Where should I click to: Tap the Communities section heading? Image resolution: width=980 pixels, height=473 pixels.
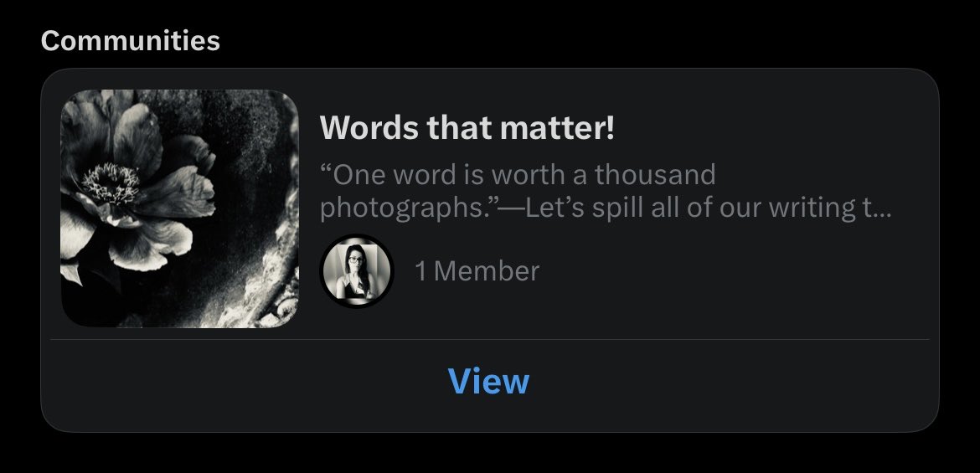coord(131,41)
